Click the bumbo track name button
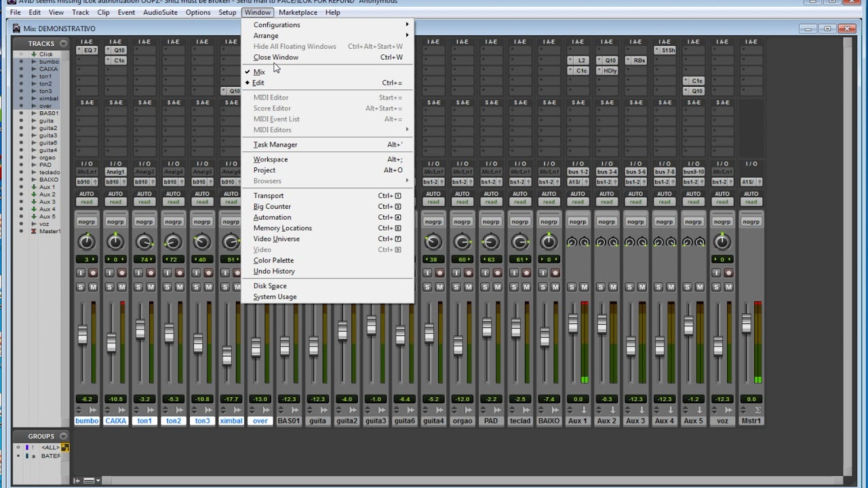This screenshot has height=488, width=868. click(x=87, y=421)
